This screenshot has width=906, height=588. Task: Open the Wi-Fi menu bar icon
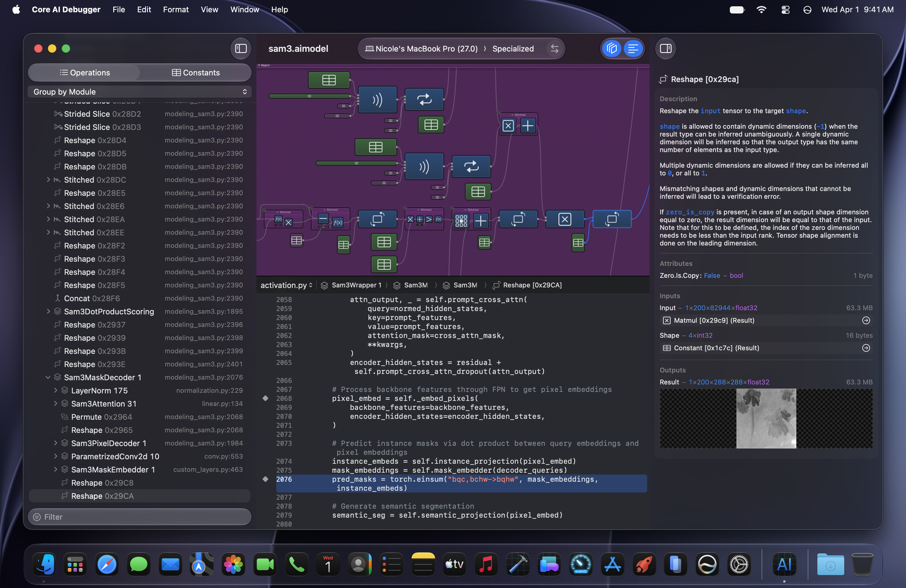(761, 9)
